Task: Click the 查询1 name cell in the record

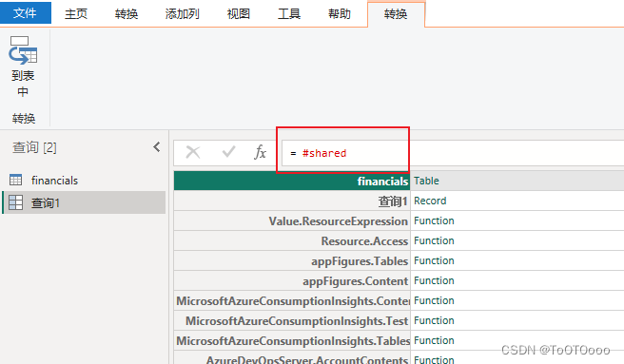Action: point(292,201)
